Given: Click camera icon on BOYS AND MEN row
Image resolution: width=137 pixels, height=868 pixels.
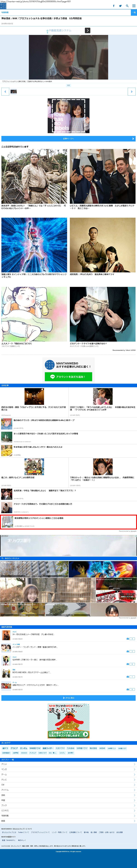Looking at the screenshot, I should pyautogui.click(x=128, y=677).
